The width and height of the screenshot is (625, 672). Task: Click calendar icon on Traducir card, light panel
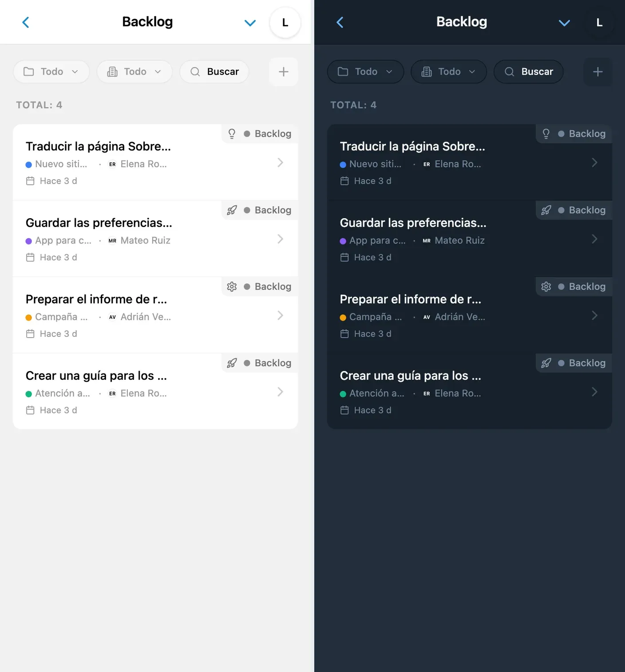coord(30,181)
